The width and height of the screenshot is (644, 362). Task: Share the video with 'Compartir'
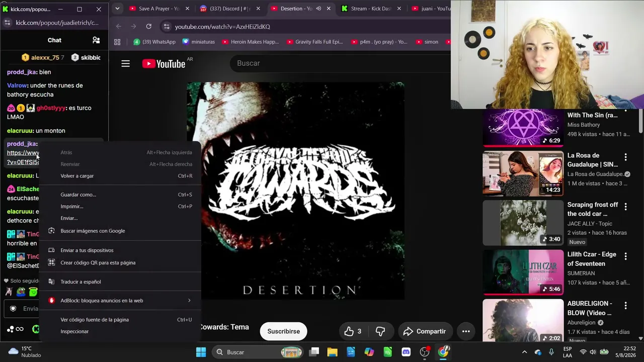[425, 331]
